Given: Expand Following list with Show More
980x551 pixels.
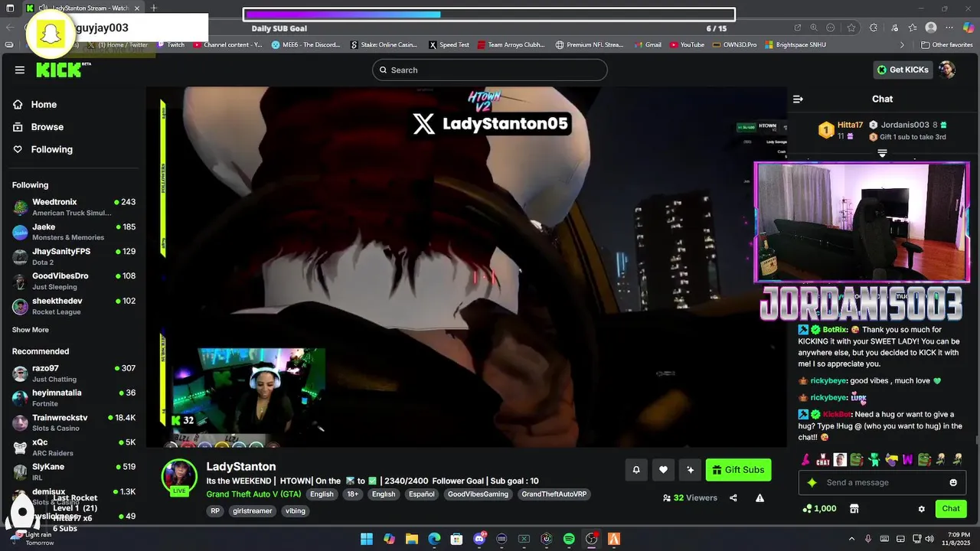Looking at the screenshot, I should tap(31, 330).
